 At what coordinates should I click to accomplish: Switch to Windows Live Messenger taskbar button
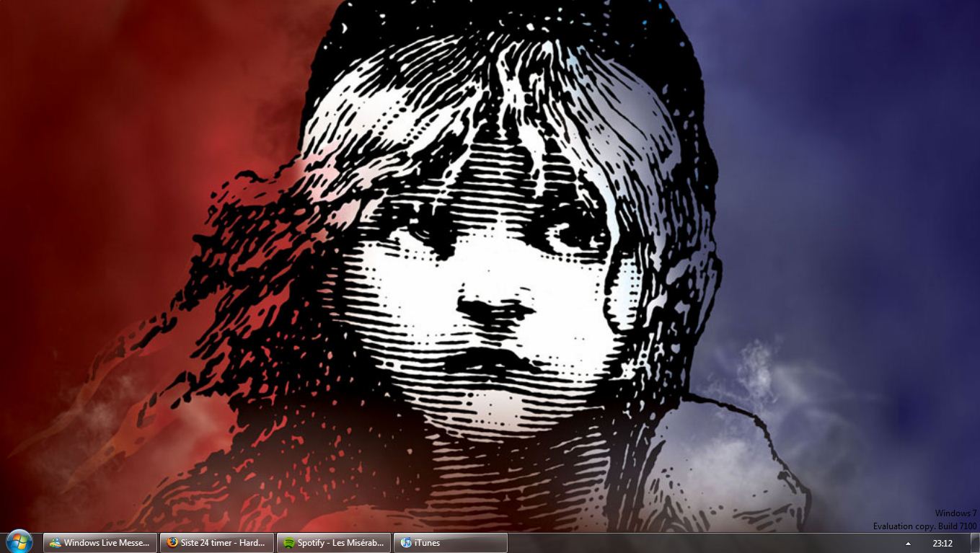point(100,543)
